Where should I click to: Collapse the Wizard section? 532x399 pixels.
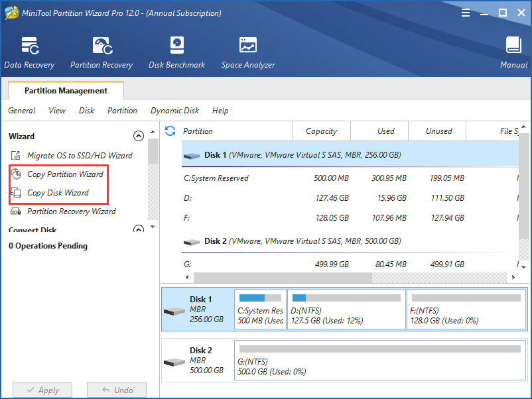[139, 136]
